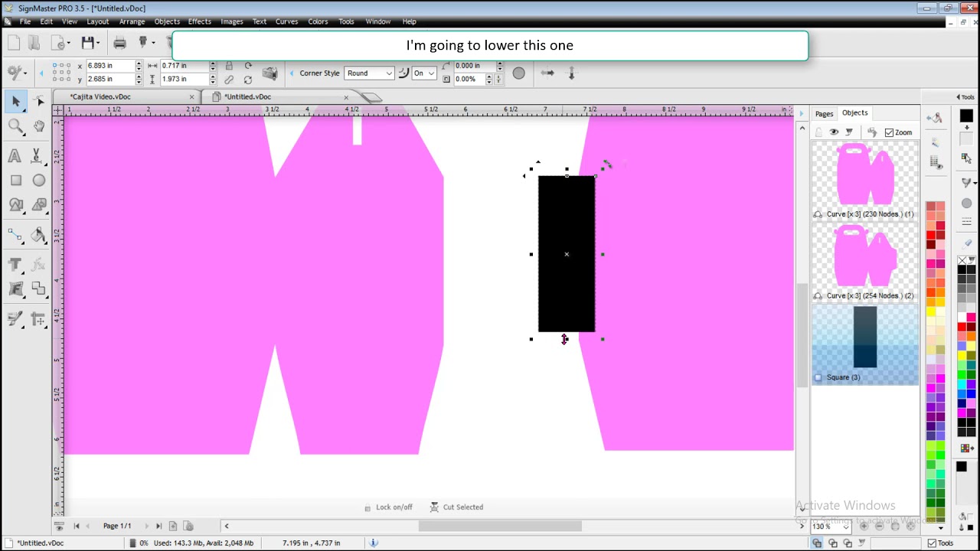Image resolution: width=980 pixels, height=551 pixels.
Task: Choose the magnifier Zoom tool
Action: (15, 126)
